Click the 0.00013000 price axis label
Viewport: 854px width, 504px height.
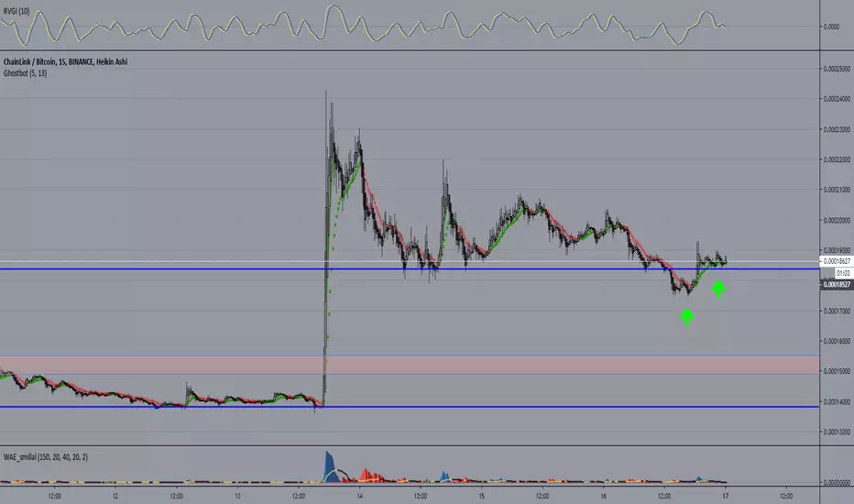coord(837,433)
